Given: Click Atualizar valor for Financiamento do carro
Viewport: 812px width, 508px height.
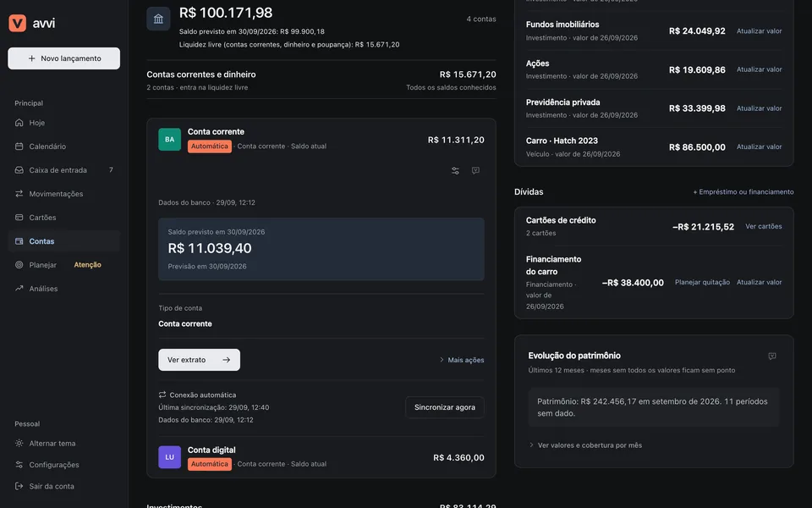Looking at the screenshot, I should pyautogui.click(x=760, y=283).
